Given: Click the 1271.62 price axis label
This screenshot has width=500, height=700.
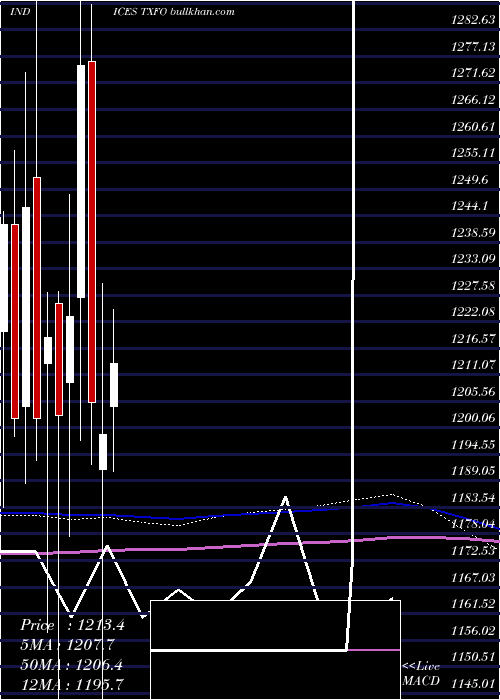Looking at the screenshot, I should click(474, 73).
